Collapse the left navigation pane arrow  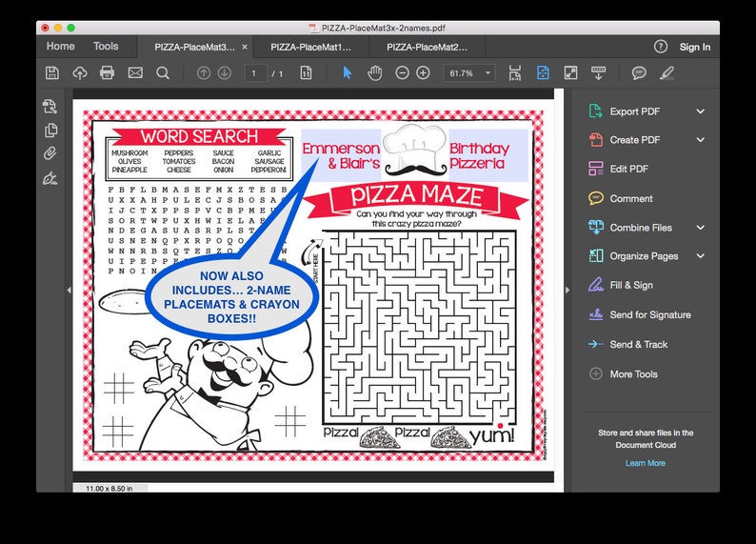tap(69, 290)
